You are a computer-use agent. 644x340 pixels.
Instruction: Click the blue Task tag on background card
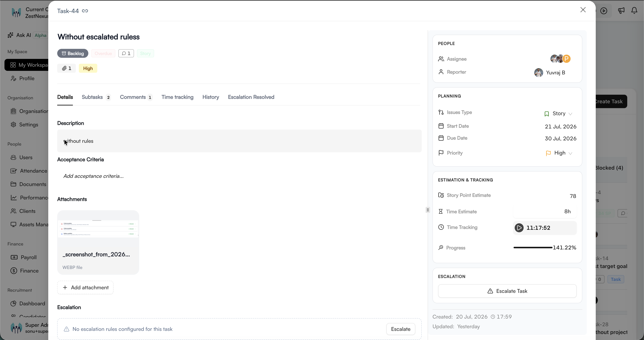616,279
